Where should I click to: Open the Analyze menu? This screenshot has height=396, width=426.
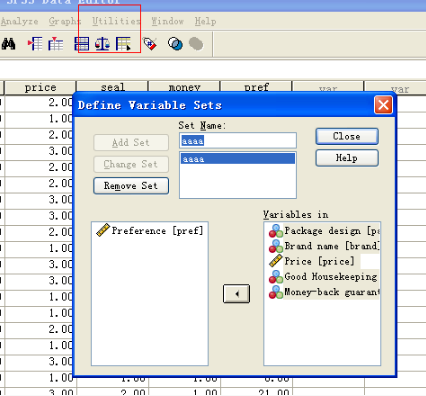[19, 21]
